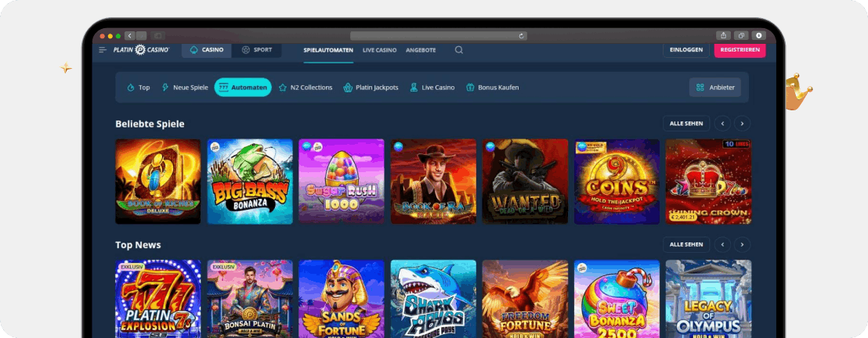Open Bonsai Platin game

click(x=250, y=299)
